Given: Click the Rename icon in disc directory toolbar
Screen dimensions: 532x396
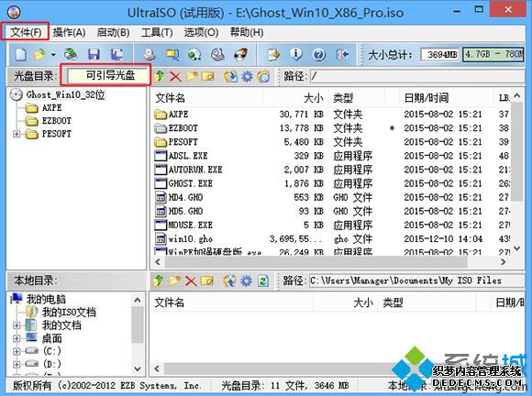Looking at the screenshot, I should pyautogui.click(x=207, y=76).
